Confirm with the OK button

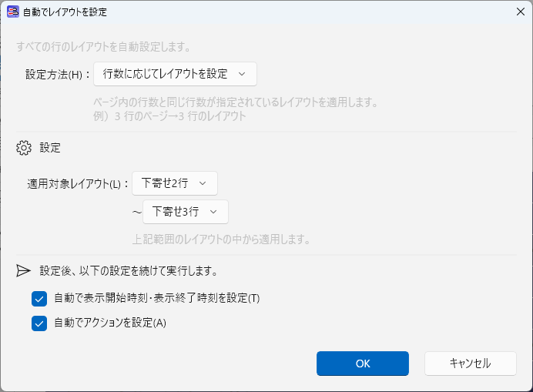[x=363, y=364]
